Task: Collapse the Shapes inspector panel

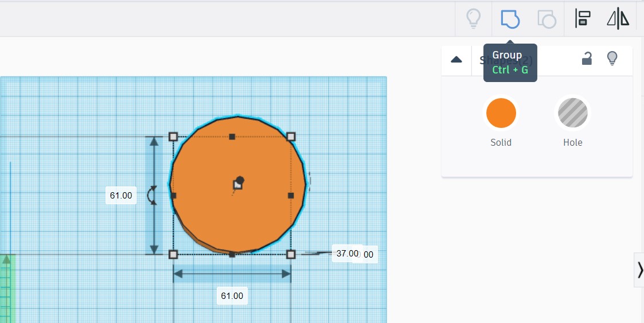Action: click(456, 60)
